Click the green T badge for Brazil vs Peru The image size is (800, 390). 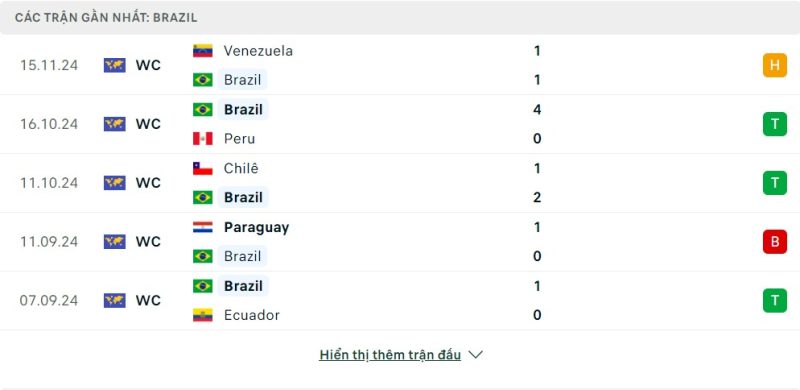point(774,124)
